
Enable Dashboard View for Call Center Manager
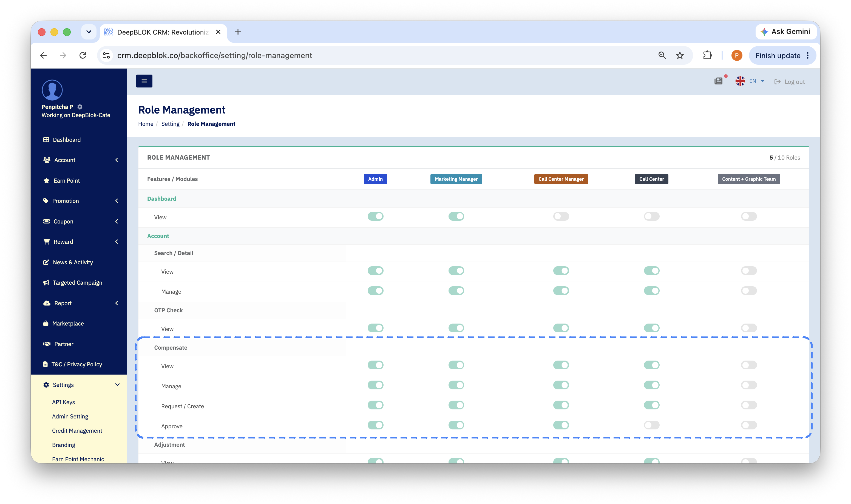pos(561,216)
